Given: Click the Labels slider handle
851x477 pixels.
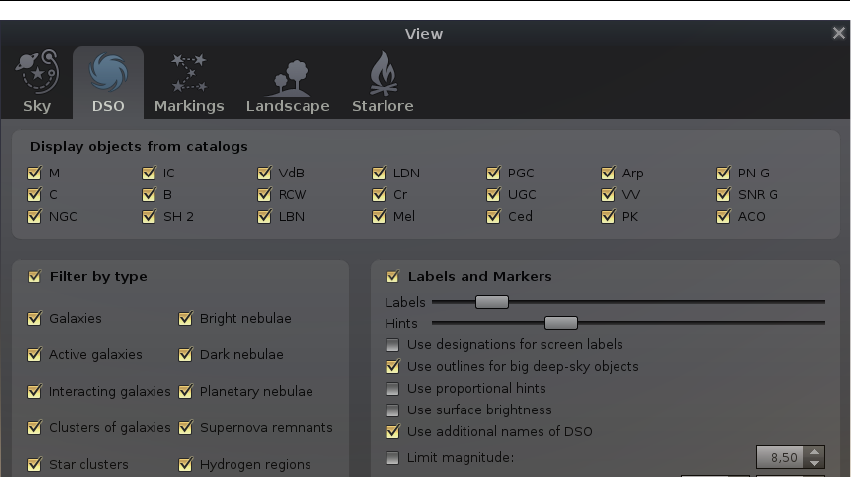Looking at the screenshot, I should (491, 302).
